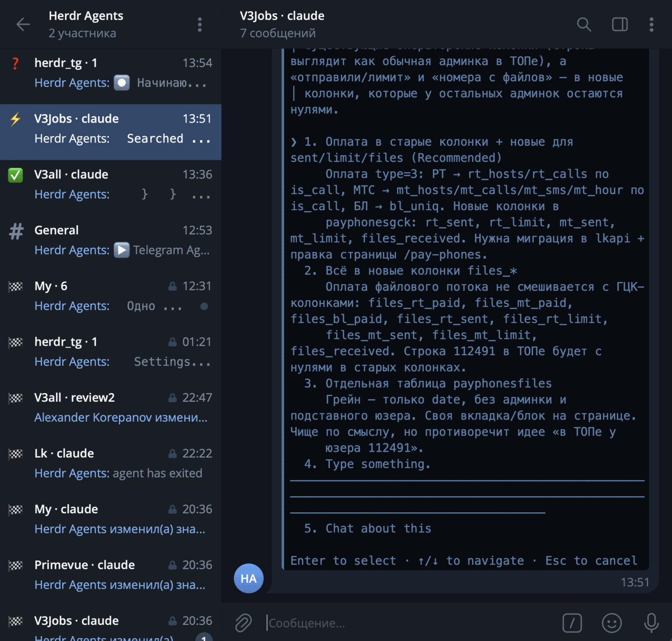Screen dimensions: 672x641
Task: Open the Lk · claude topic
Action: (110, 466)
